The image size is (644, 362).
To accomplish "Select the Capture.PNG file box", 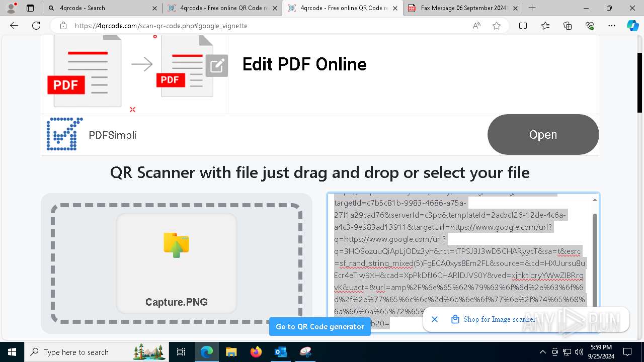I will point(177,263).
